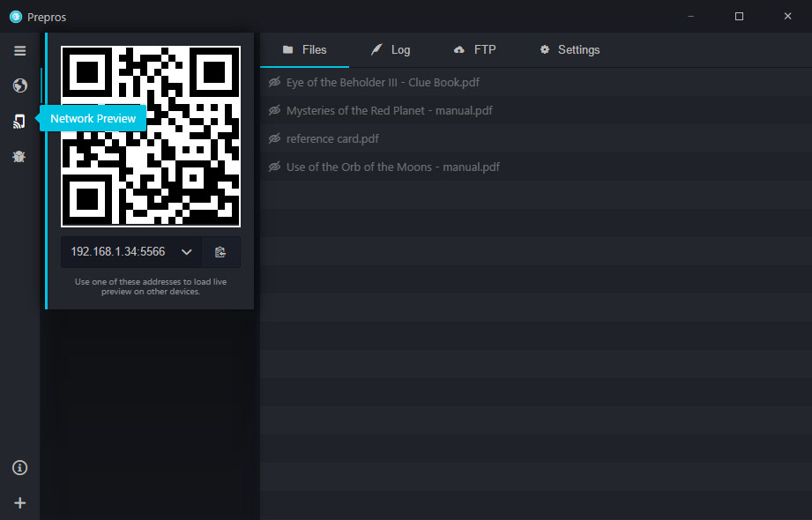Copy the network address with clipboard icon
Image resolution: width=812 pixels, height=520 pixels.
click(220, 252)
